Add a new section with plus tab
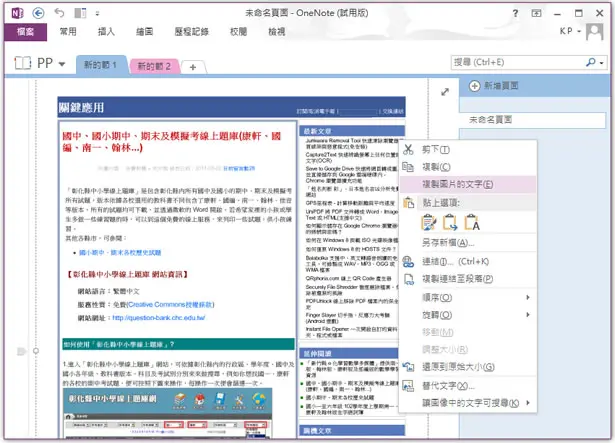 193,67
